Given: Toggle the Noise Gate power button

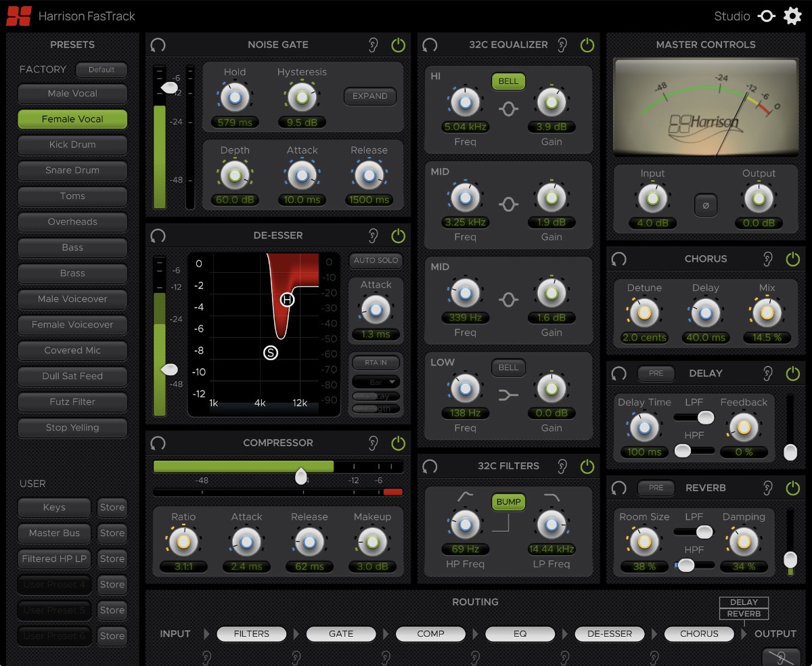Looking at the screenshot, I should click(x=398, y=45).
